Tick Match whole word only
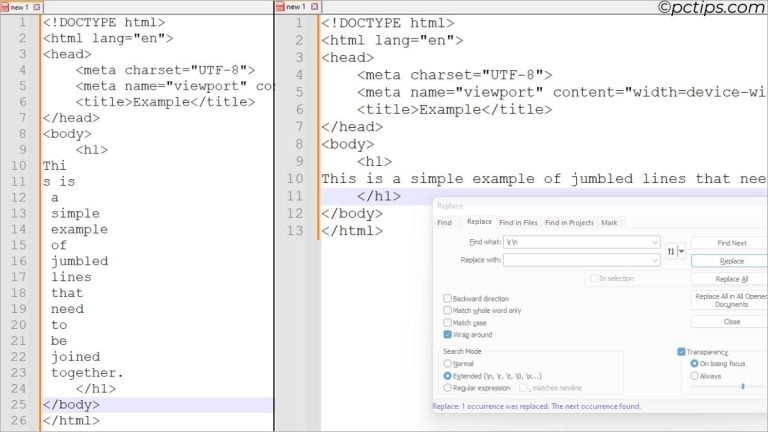 447,310
